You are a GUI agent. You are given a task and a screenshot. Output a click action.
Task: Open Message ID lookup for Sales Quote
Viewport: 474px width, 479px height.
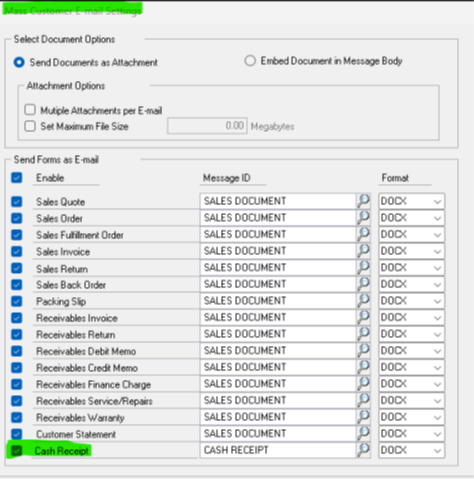click(x=363, y=201)
